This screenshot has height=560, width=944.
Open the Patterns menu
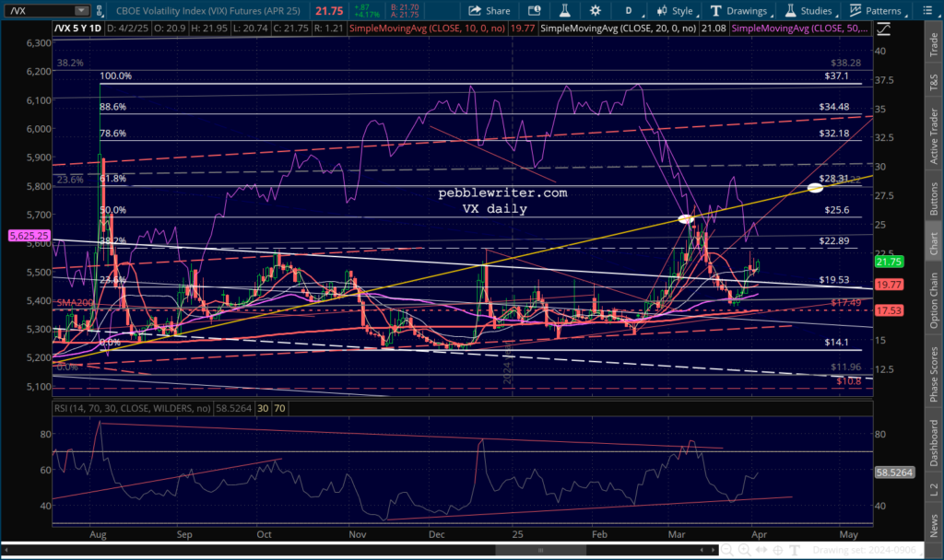[x=876, y=10]
